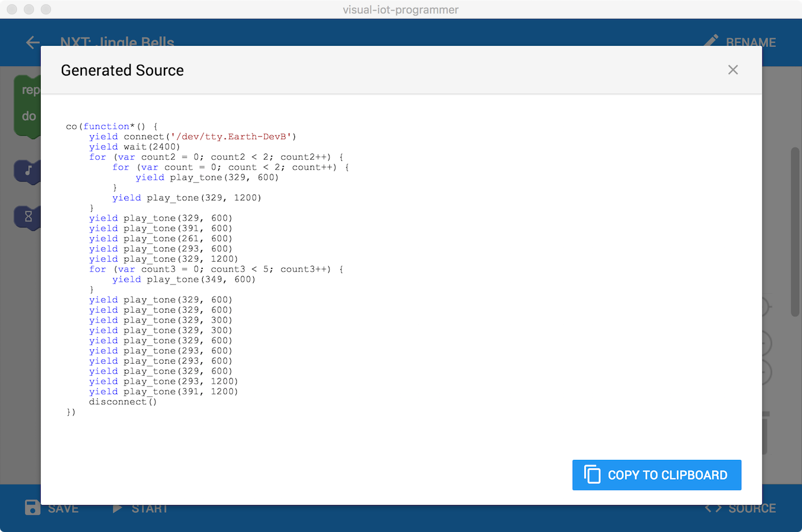
Task: Click the count3 for-loop line
Action: tap(216, 269)
